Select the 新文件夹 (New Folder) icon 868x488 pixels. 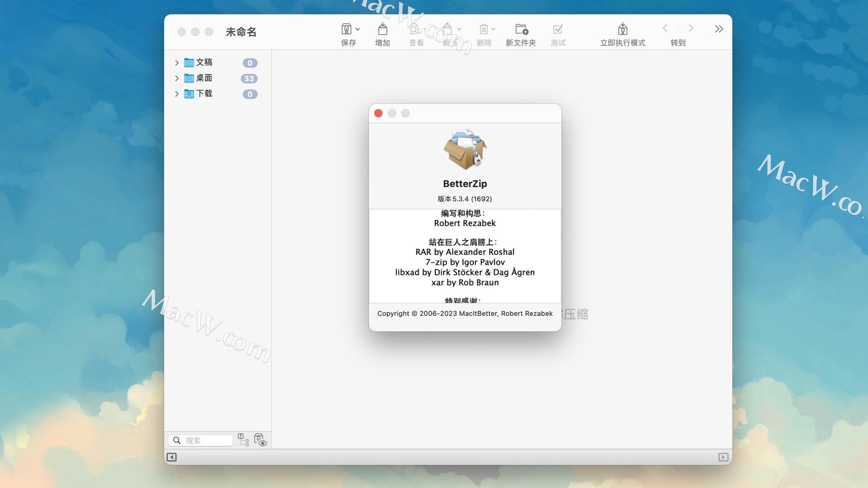520,29
